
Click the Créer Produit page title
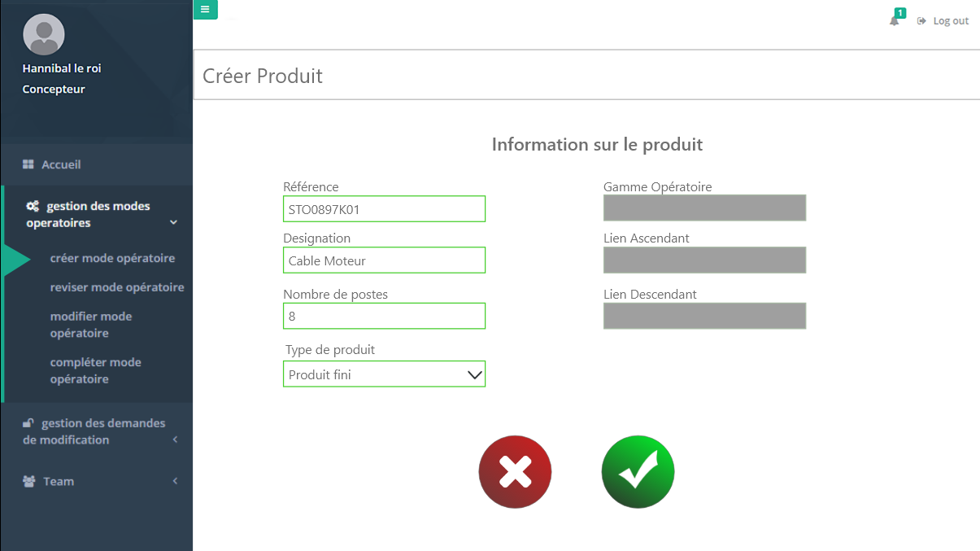[263, 76]
